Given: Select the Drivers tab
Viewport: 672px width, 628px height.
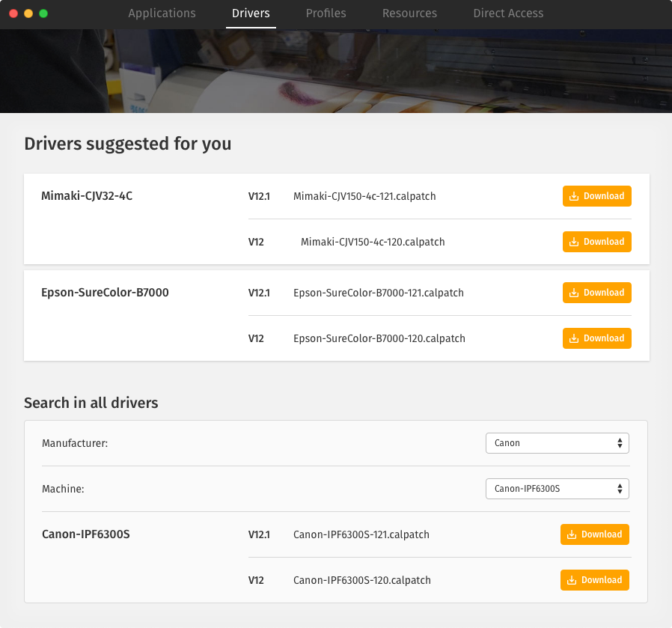Looking at the screenshot, I should point(251,13).
